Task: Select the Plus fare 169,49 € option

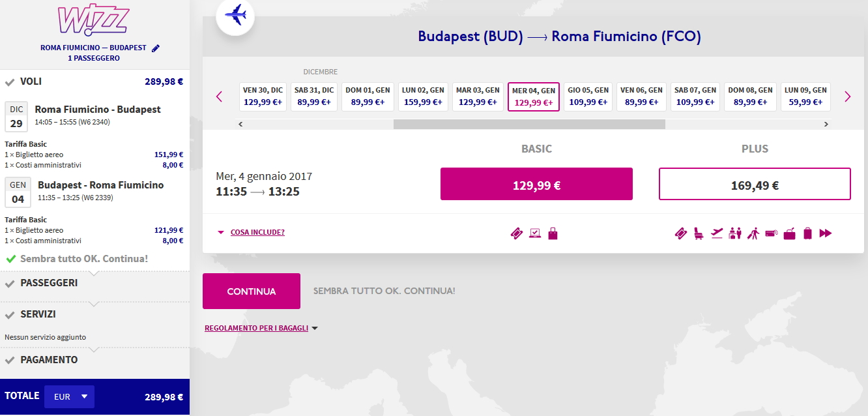Action: tap(755, 184)
